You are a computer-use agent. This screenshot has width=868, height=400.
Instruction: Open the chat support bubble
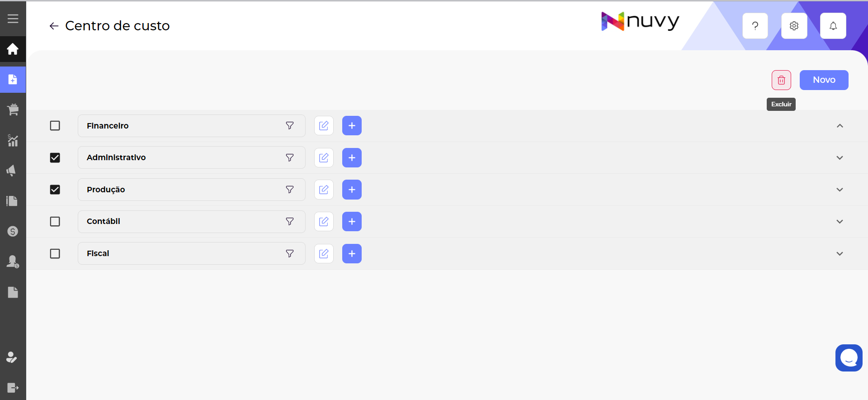click(849, 357)
